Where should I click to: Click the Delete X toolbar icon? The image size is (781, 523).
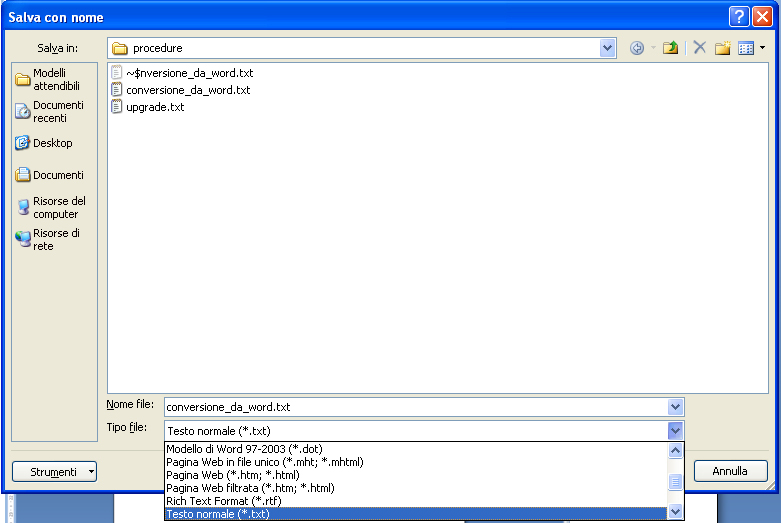699,48
